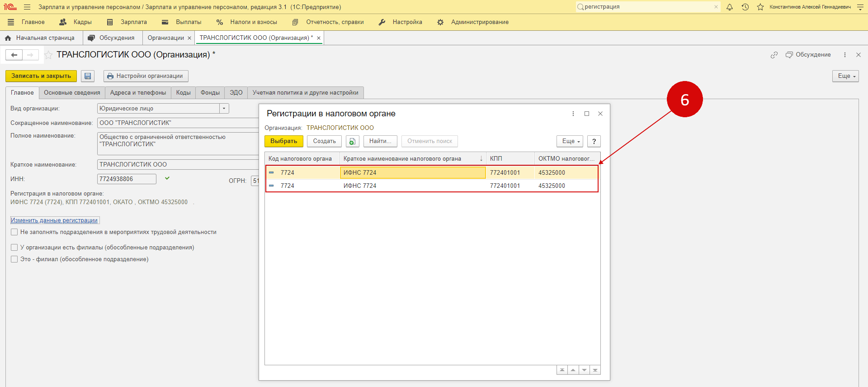This screenshot has width=868, height=387.
Task: Open the Отчетность, справки menu
Action: [x=328, y=22]
